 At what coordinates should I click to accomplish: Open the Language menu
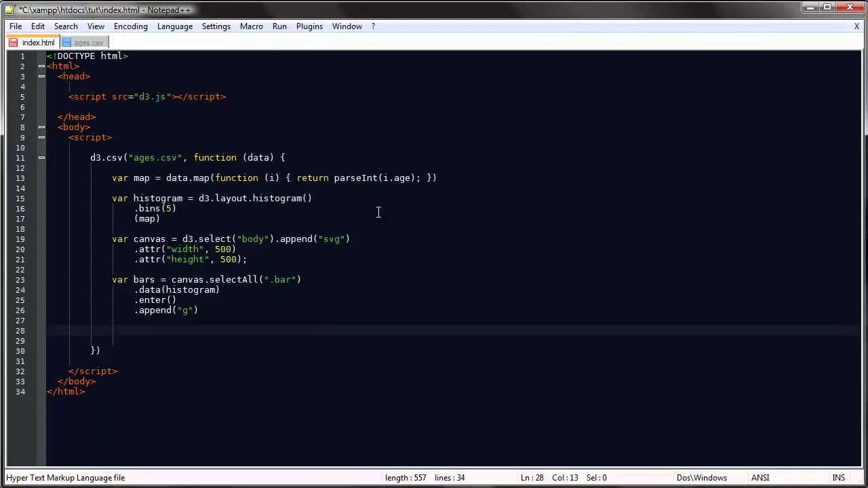click(x=175, y=26)
